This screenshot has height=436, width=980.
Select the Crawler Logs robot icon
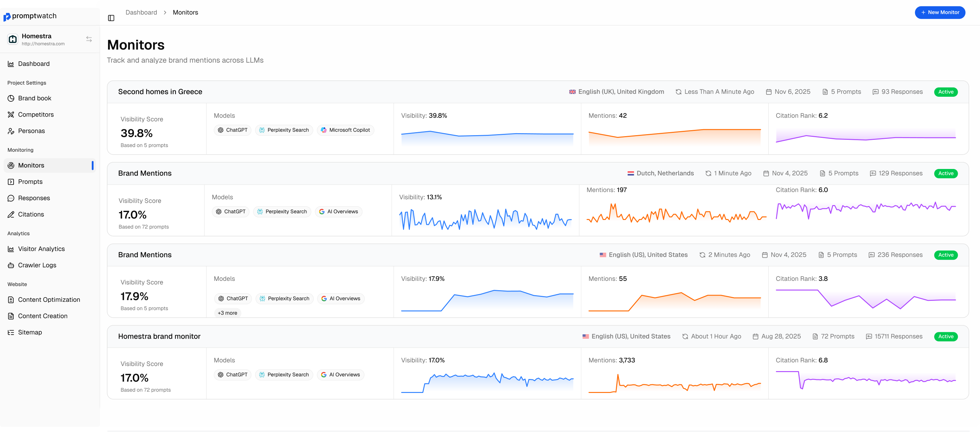pos(11,265)
